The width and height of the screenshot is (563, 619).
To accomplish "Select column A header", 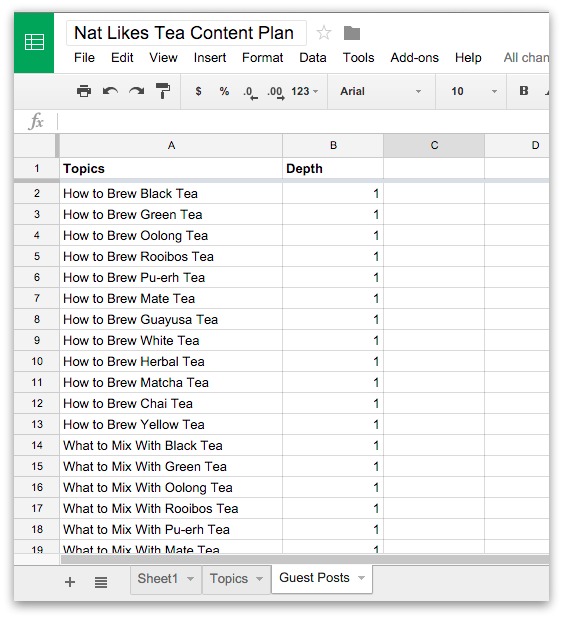I will [171, 146].
